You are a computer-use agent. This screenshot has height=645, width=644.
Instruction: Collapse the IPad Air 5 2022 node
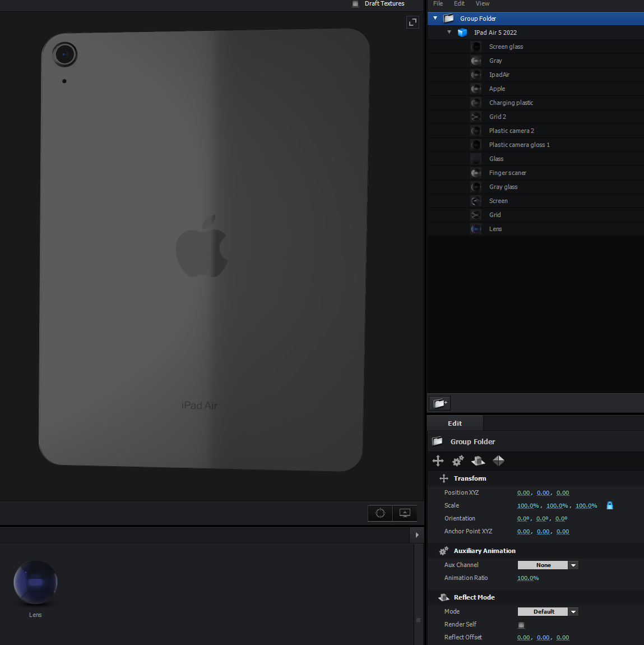[x=449, y=32]
